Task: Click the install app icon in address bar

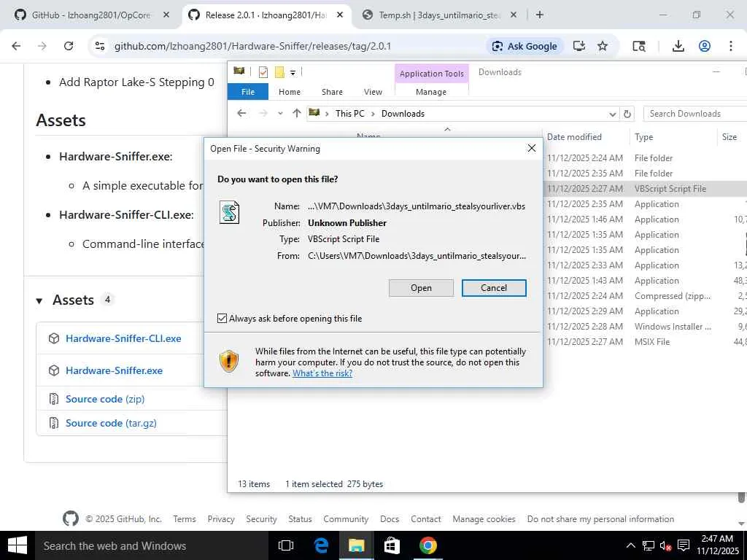Action: pos(578,46)
